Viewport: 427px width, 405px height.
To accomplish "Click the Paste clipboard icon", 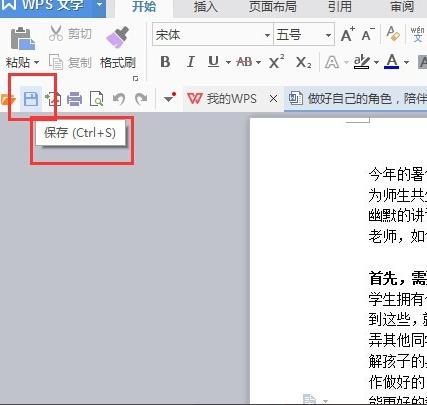I will coord(22,38).
